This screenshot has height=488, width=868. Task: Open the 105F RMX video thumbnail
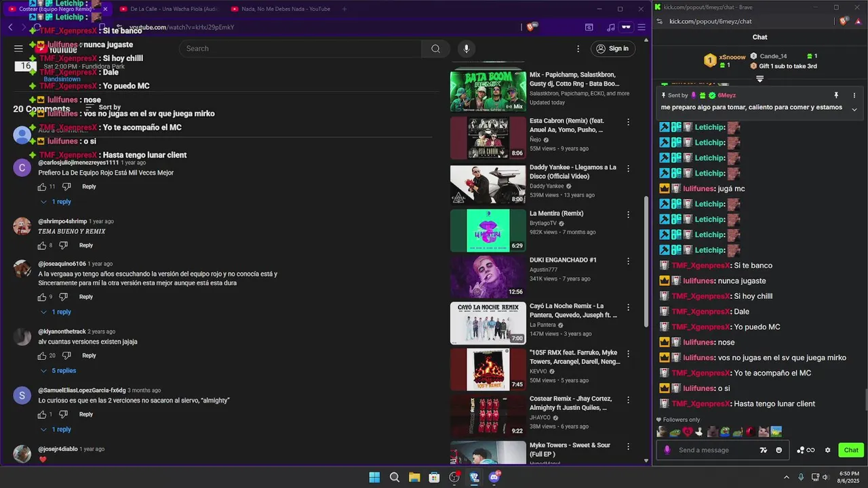[x=488, y=369]
